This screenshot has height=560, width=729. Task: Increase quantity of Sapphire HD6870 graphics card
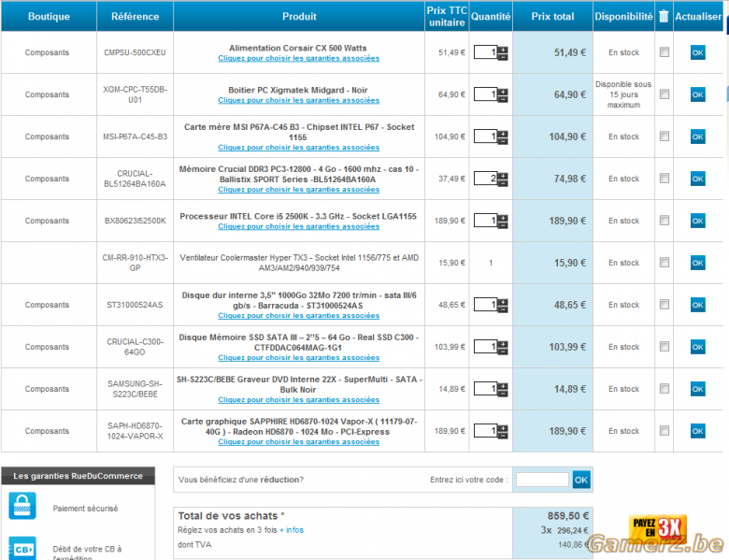[x=503, y=428]
